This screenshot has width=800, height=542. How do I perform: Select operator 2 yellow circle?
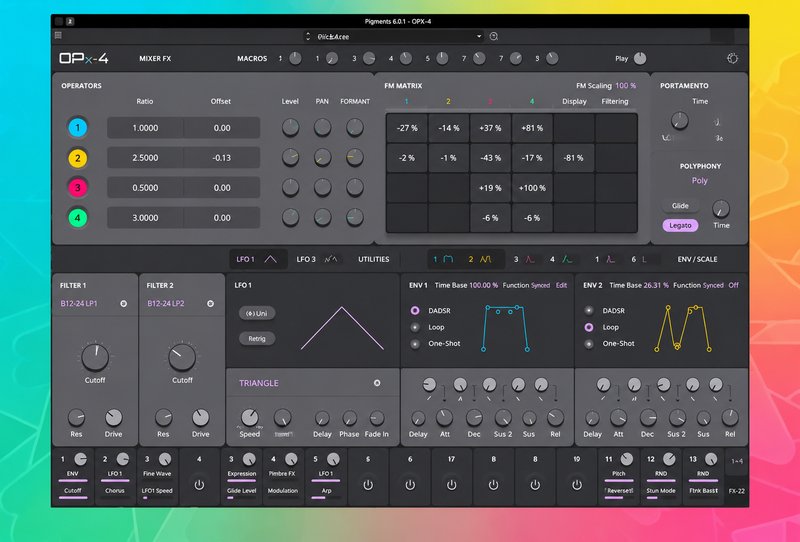point(78,158)
